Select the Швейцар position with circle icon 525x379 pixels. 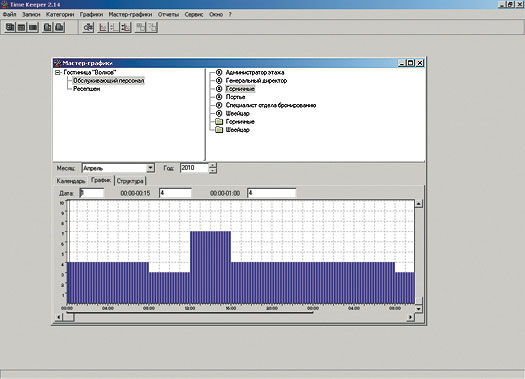[x=237, y=113]
